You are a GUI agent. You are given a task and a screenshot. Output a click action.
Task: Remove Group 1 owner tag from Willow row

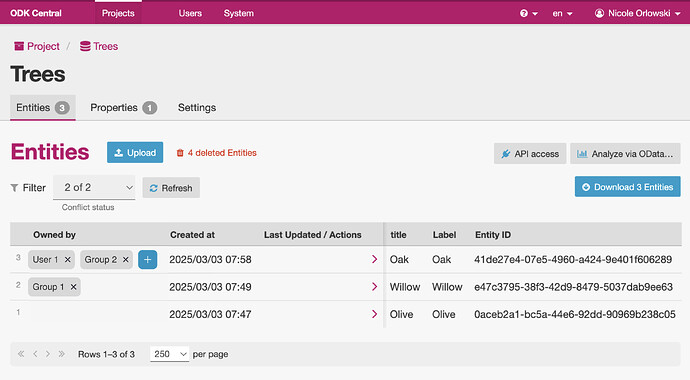click(73, 287)
